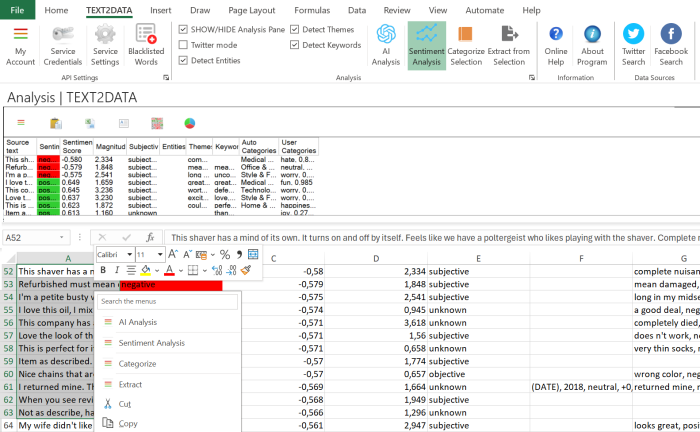Open Twitter Search data source

(x=633, y=46)
